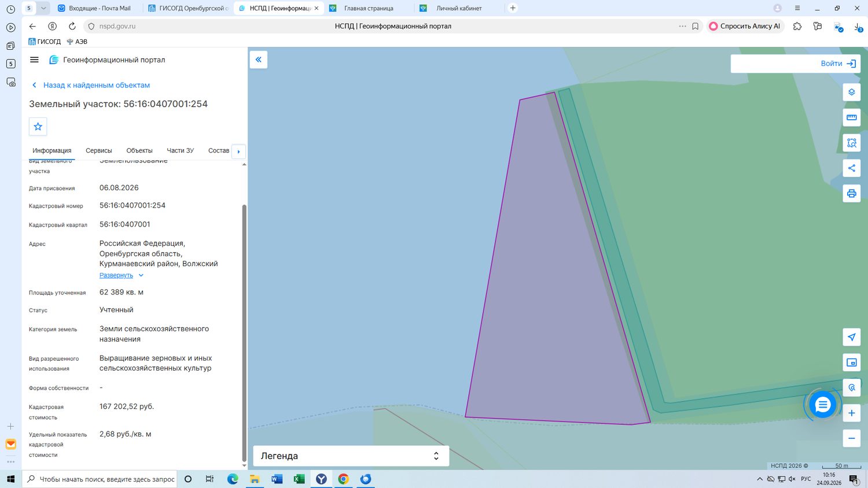Open Word from the taskbar

pyautogui.click(x=277, y=479)
